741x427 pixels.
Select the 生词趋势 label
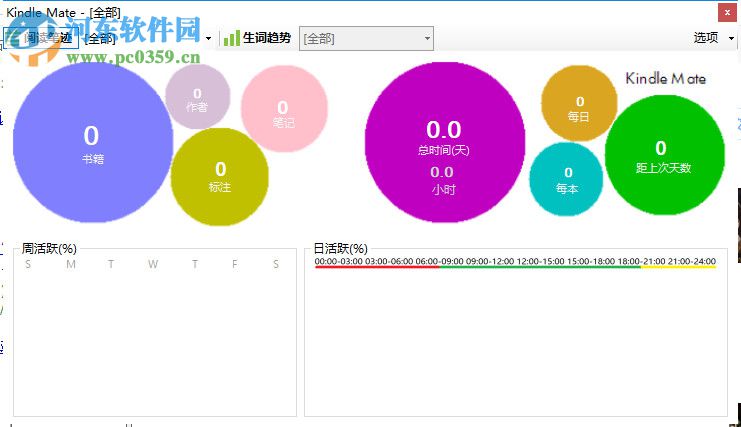(267, 38)
